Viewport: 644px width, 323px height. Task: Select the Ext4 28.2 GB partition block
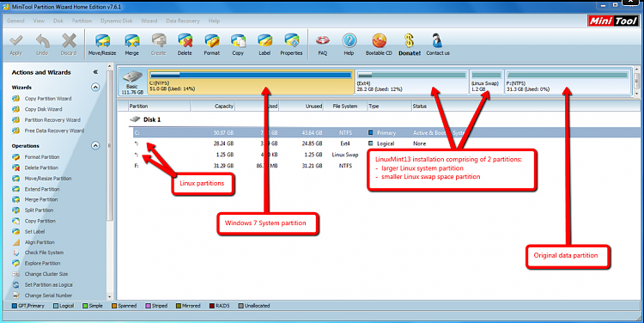click(x=411, y=82)
